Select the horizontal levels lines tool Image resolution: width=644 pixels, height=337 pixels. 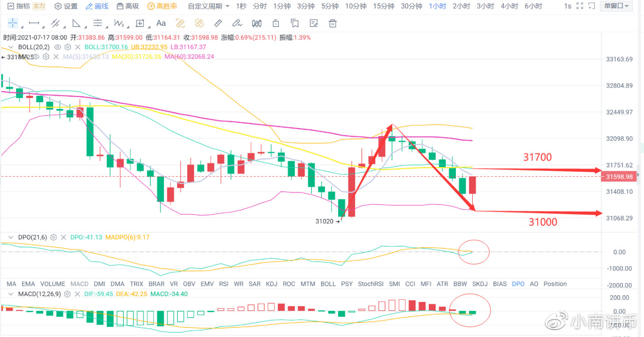tap(98, 23)
